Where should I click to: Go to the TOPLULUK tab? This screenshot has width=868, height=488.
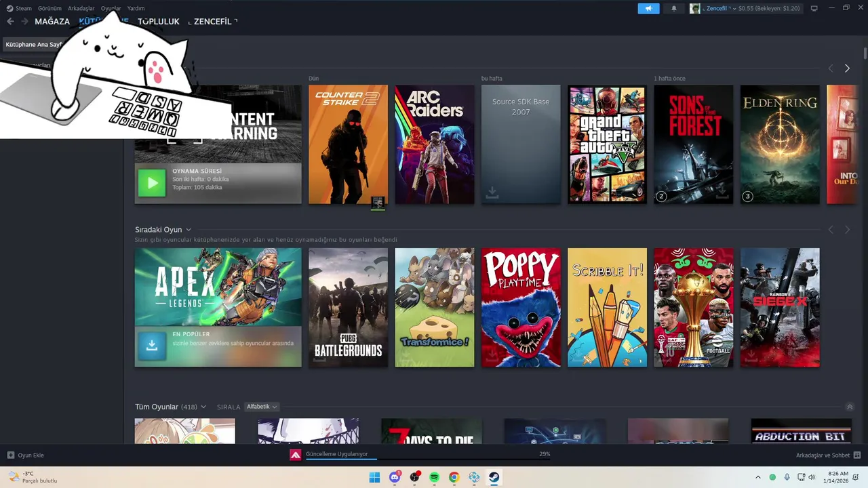(159, 22)
